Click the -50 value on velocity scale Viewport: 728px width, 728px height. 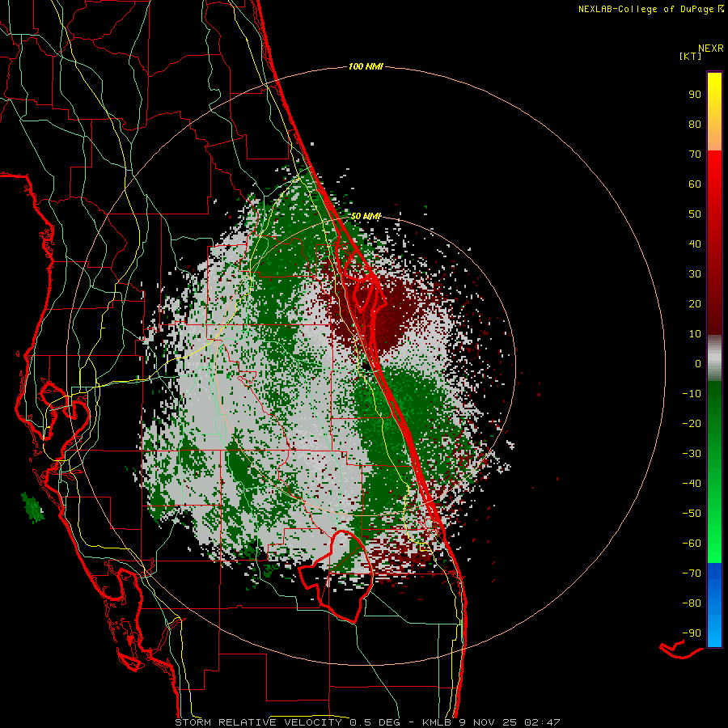pyautogui.click(x=692, y=514)
